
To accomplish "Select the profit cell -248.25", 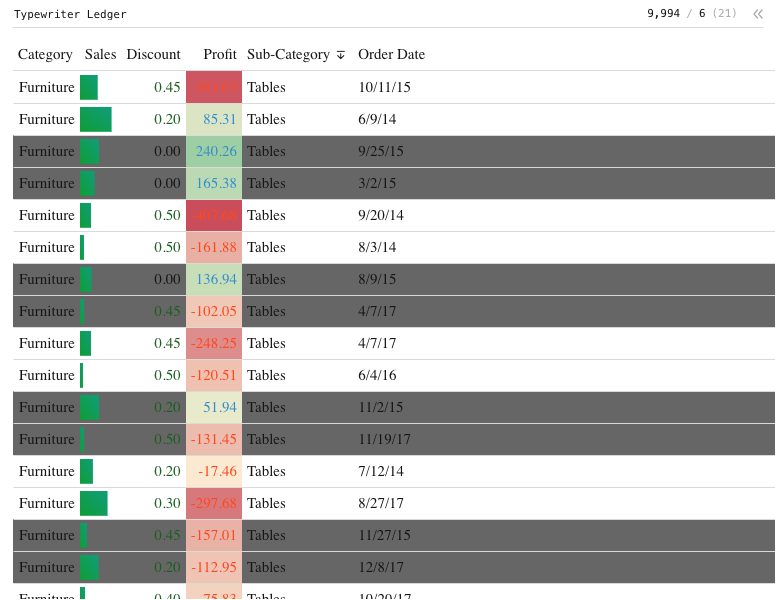I will (x=214, y=343).
